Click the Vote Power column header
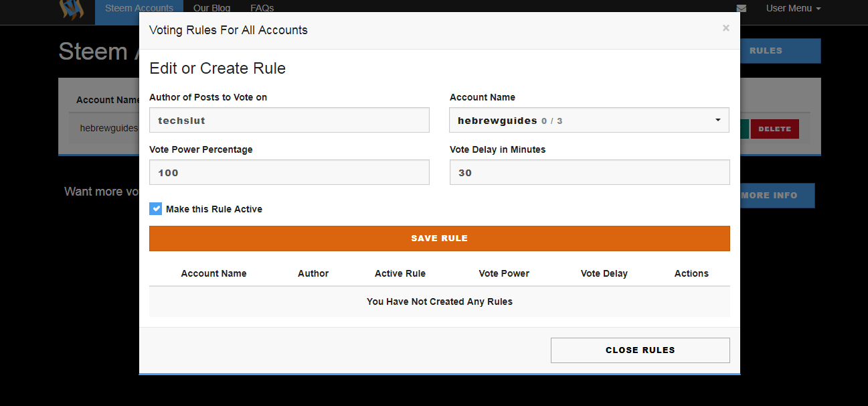The width and height of the screenshot is (868, 406). (504, 273)
